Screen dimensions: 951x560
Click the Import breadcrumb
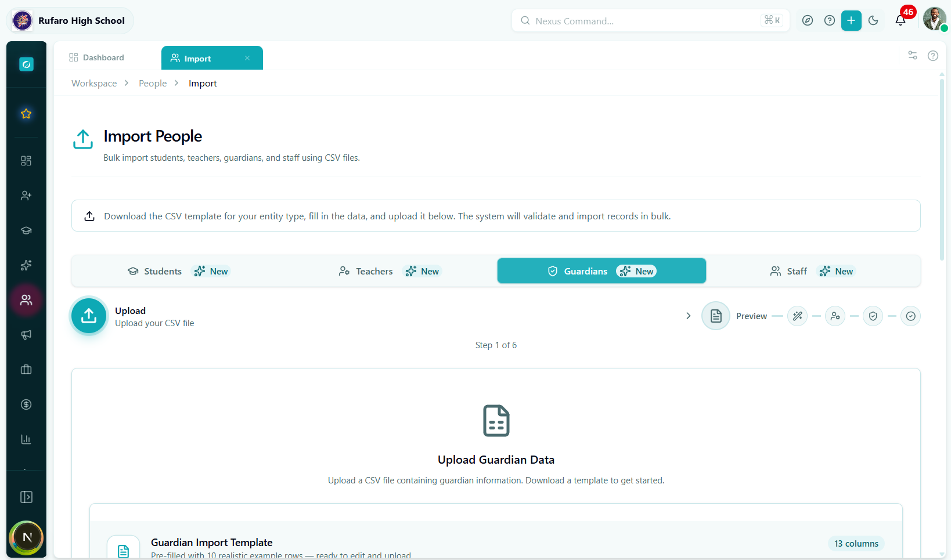[203, 84]
